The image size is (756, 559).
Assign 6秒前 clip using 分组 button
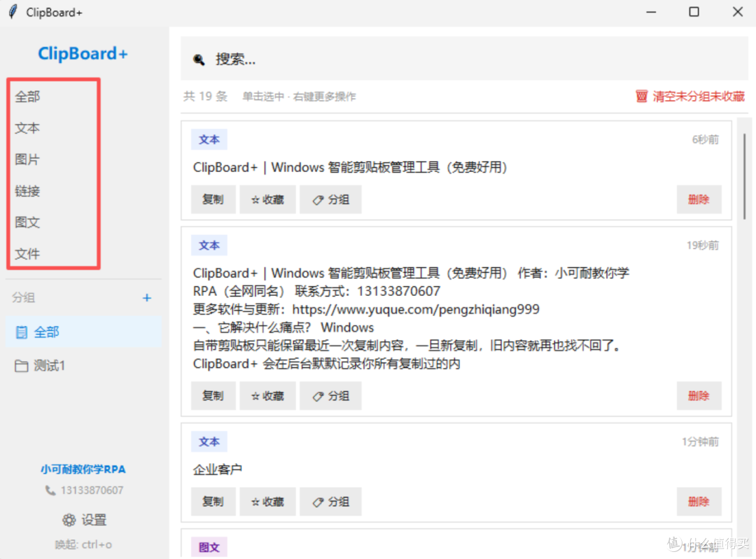(330, 199)
